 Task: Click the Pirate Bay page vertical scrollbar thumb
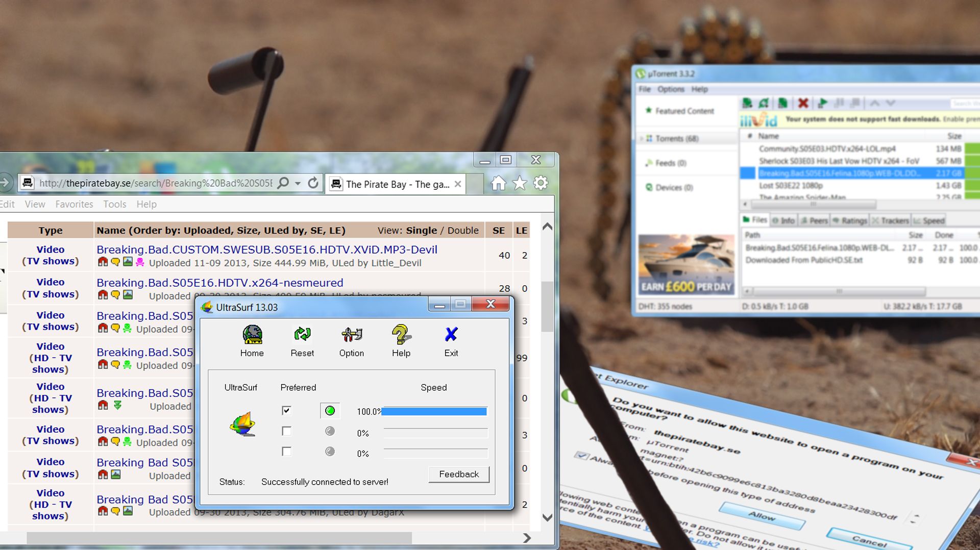[547, 306]
